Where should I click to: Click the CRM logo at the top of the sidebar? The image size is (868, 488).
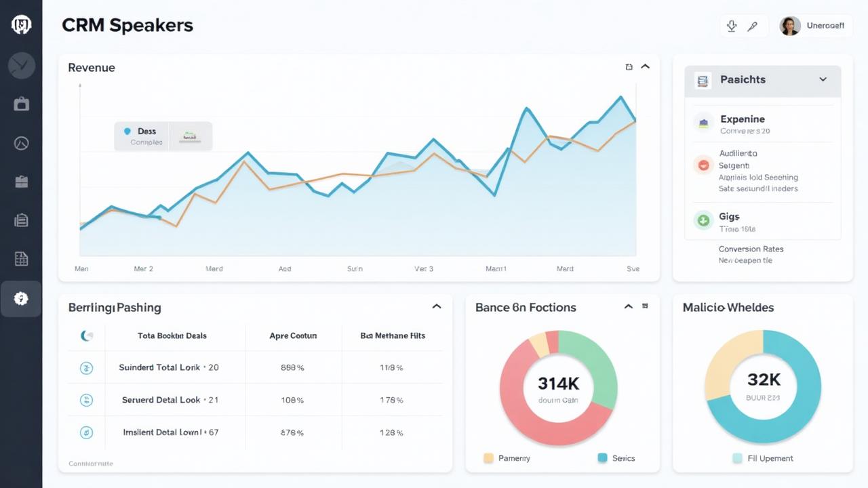pos(21,26)
